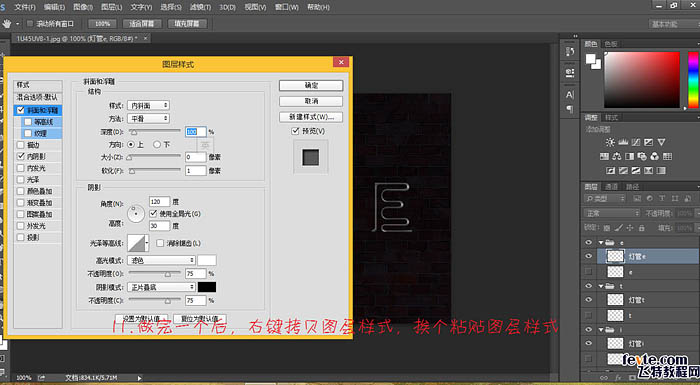Open the History panel icon
This screenshot has height=385, width=700.
pos(570,52)
